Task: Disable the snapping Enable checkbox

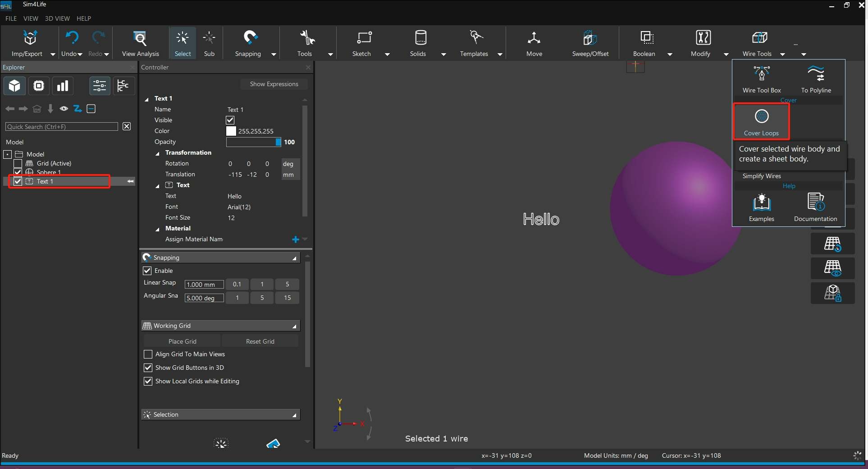Action: pyautogui.click(x=147, y=271)
